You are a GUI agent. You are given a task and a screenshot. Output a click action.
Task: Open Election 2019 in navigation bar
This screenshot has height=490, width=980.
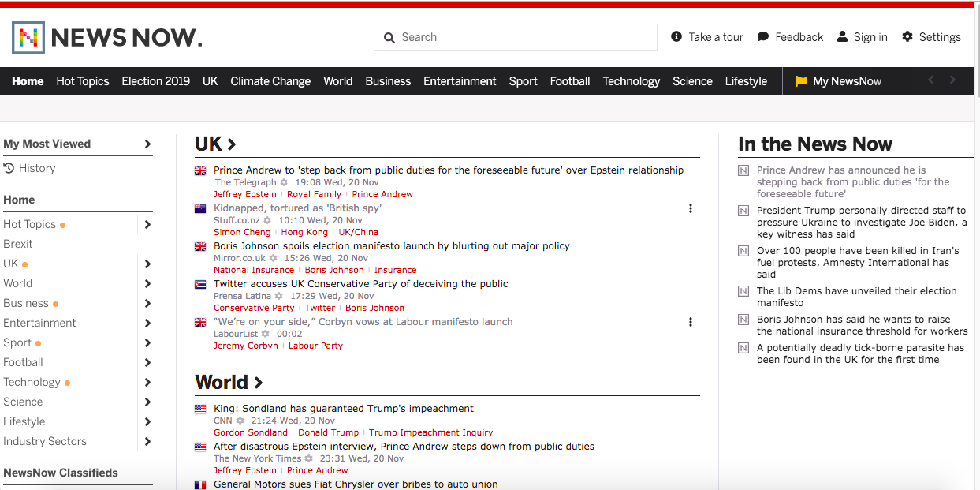click(156, 81)
